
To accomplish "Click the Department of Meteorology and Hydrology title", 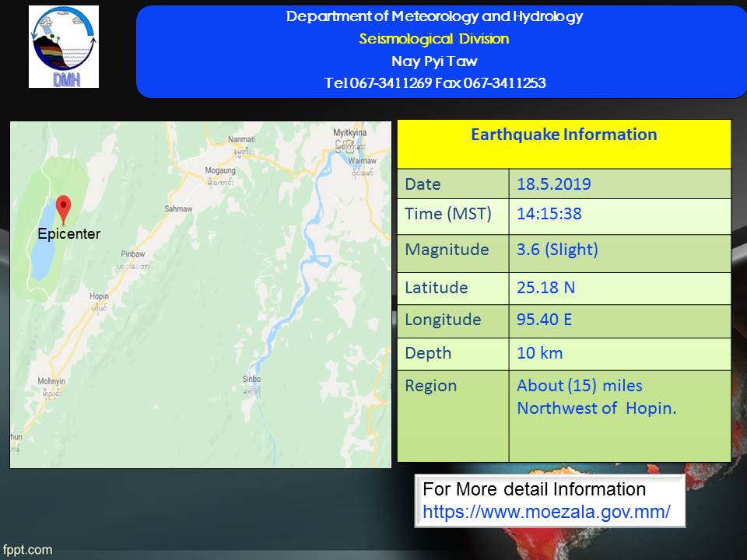I will tap(434, 16).
